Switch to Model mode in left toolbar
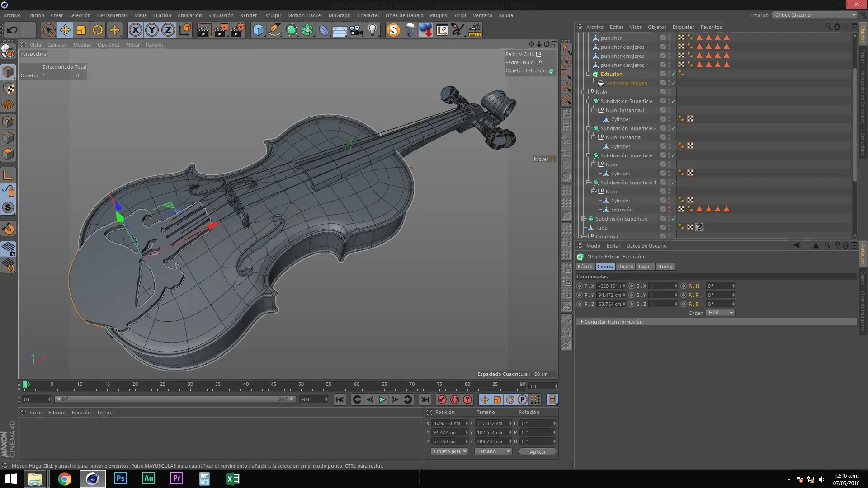This screenshot has width=868, height=488. click(x=8, y=72)
